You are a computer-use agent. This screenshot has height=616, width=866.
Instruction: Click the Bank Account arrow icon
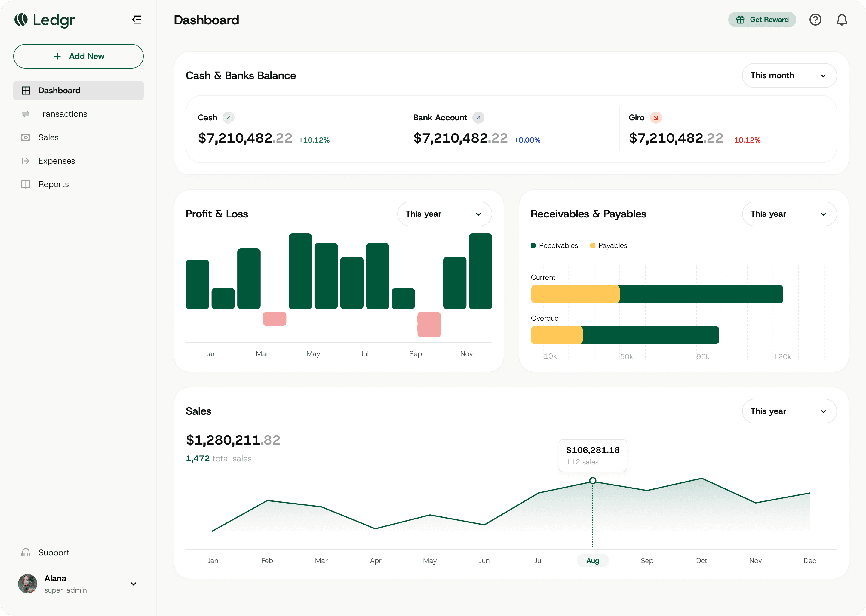click(478, 118)
